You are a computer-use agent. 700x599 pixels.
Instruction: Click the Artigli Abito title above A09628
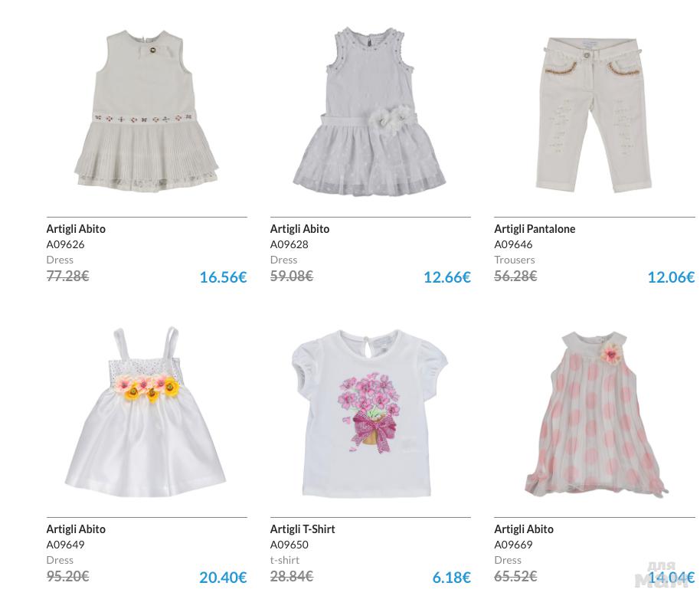[x=299, y=229]
